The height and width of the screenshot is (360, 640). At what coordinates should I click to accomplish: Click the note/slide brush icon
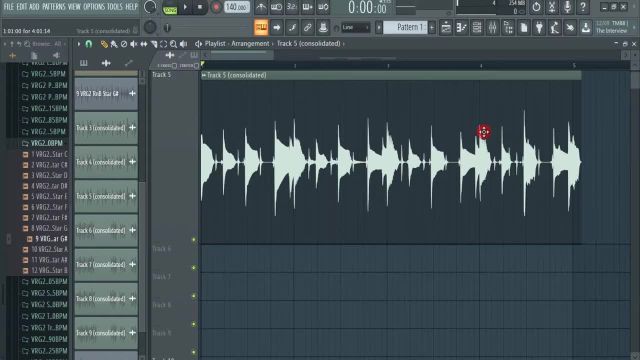click(x=292, y=27)
